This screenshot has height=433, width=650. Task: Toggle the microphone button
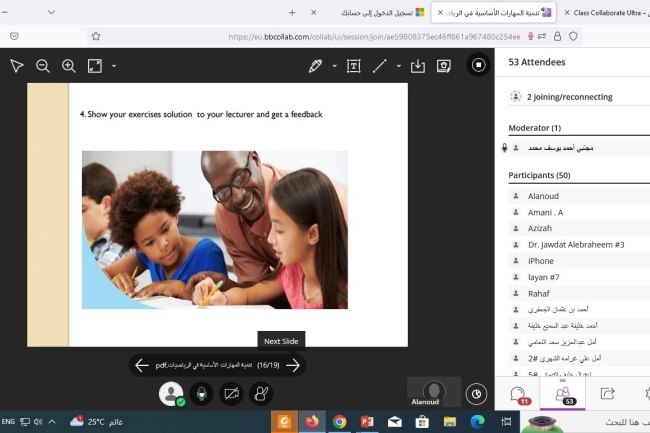click(x=201, y=394)
